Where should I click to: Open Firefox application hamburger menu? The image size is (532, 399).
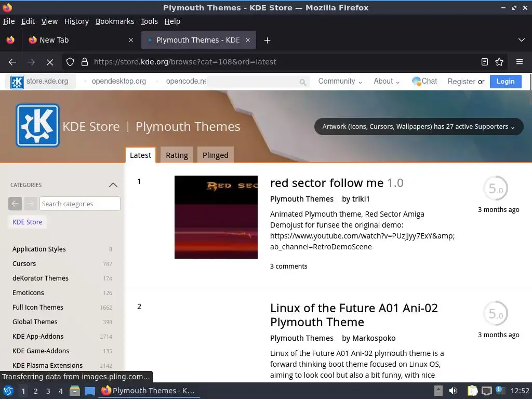[x=520, y=62]
